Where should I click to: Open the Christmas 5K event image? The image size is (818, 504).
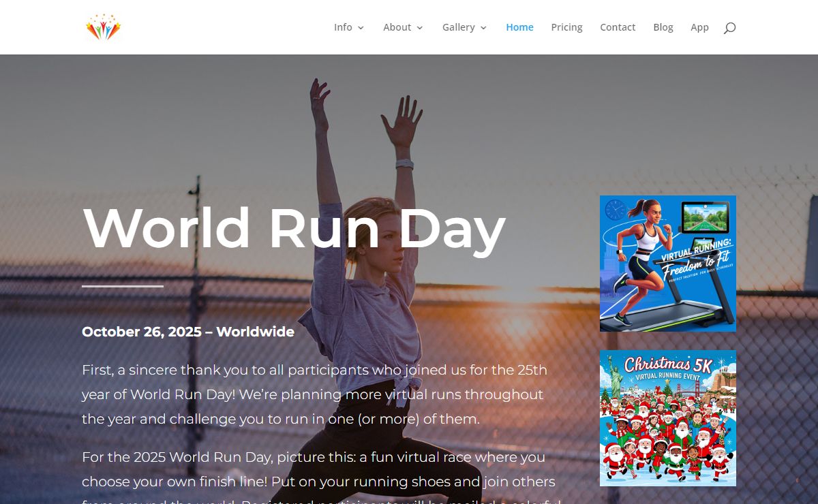668,418
